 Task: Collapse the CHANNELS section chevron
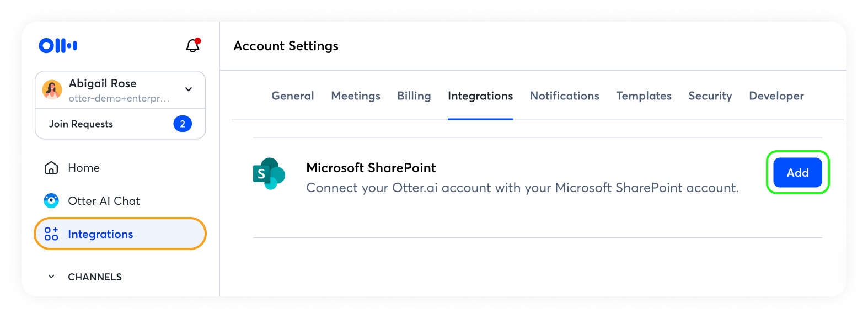[x=51, y=277]
